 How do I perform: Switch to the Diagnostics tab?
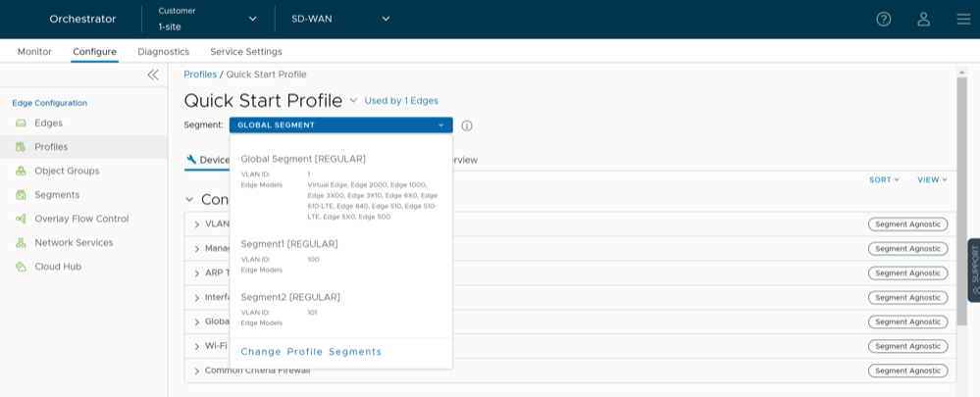[x=163, y=52]
